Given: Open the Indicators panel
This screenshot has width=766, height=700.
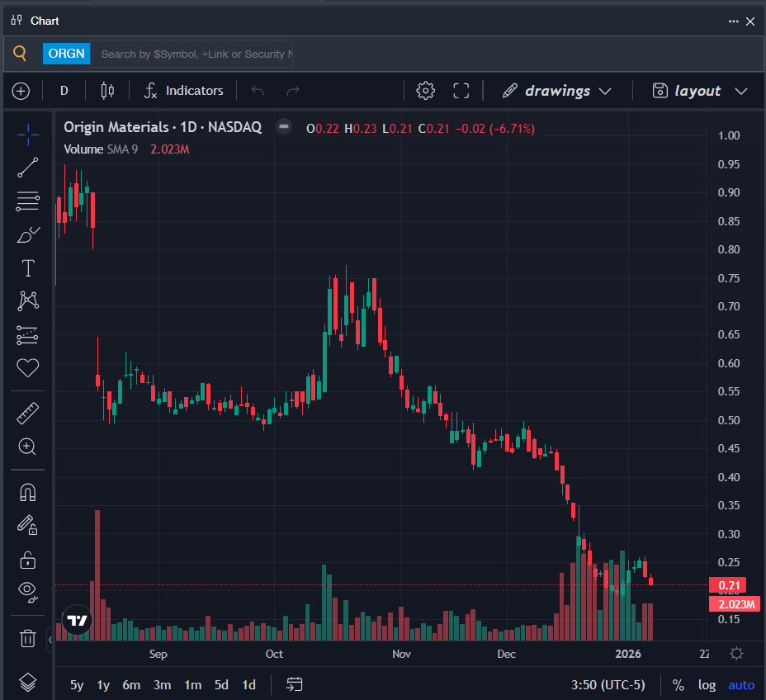Looking at the screenshot, I should pos(184,91).
